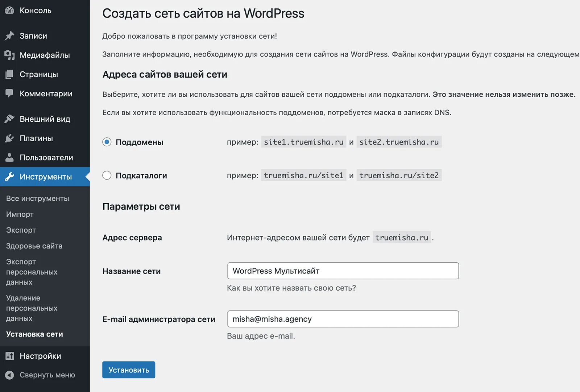Focus the E-mail администратора сети field
This screenshot has width=580, height=392.
[x=343, y=319]
